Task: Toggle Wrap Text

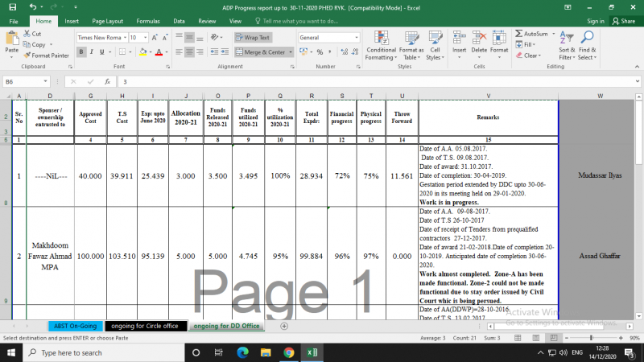Action: pyautogui.click(x=253, y=37)
